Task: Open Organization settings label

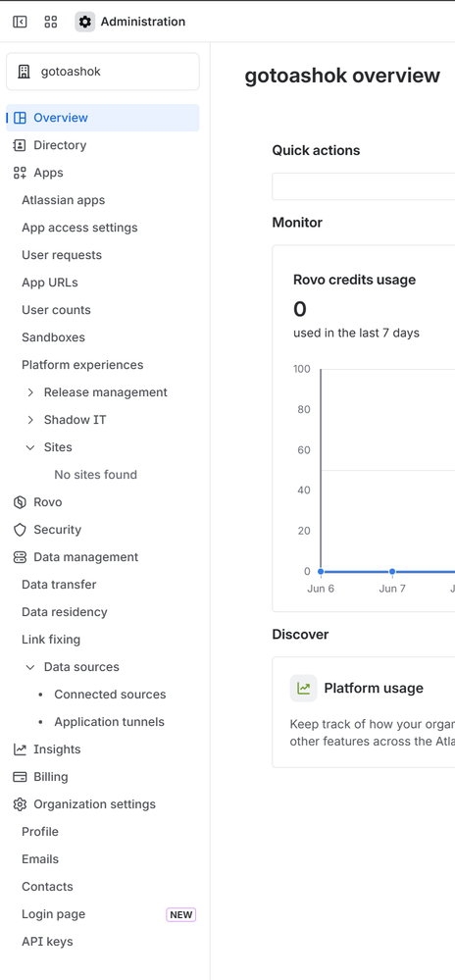Action: click(x=94, y=803)
